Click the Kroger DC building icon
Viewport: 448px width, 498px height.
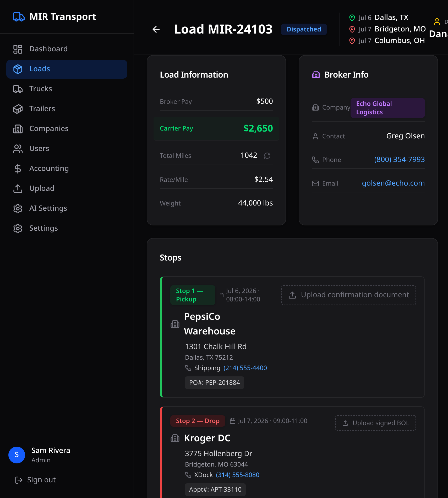[x=175, y=438]
